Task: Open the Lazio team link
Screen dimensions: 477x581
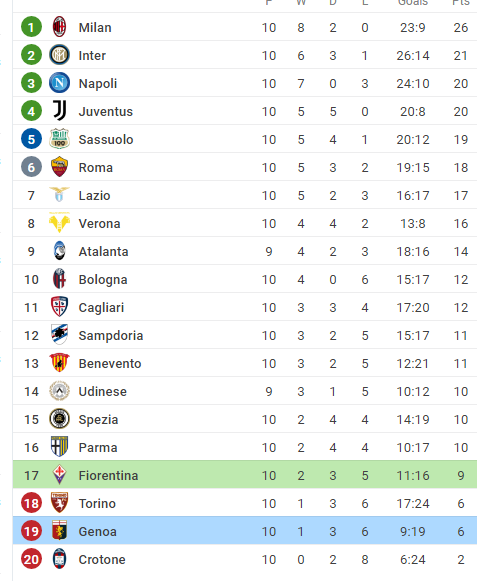Action: [x=94, y=195]
